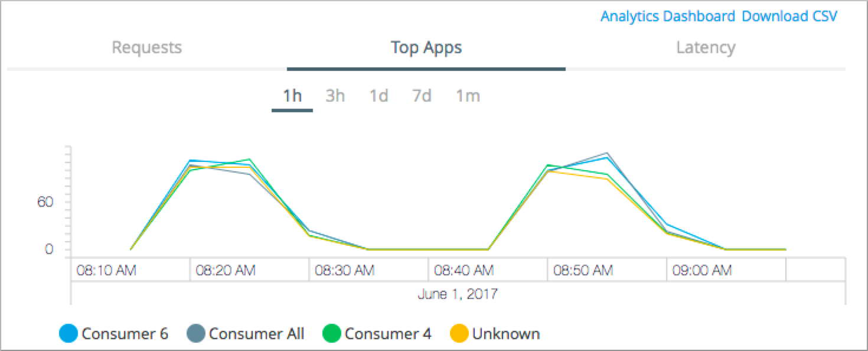Image resolution: width=868 pixels, height=351 pixels.
Task: Select the 7d time range
Action: 421,95
